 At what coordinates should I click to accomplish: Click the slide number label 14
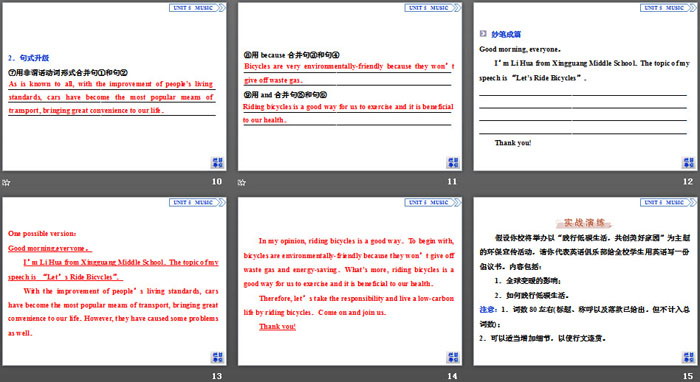(452, 376)
